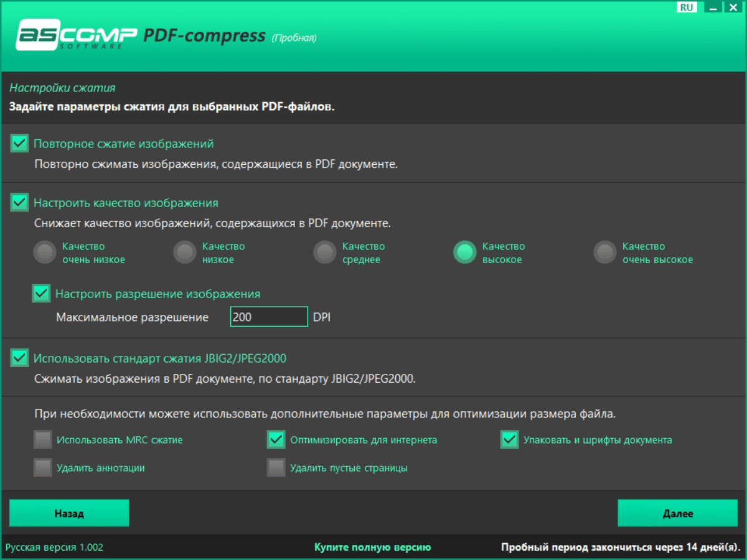Click 'Повторно сжимать изображения' description text
Image resolution: width=747 pixels, height=560 pixels.
(x=215, y=165)
